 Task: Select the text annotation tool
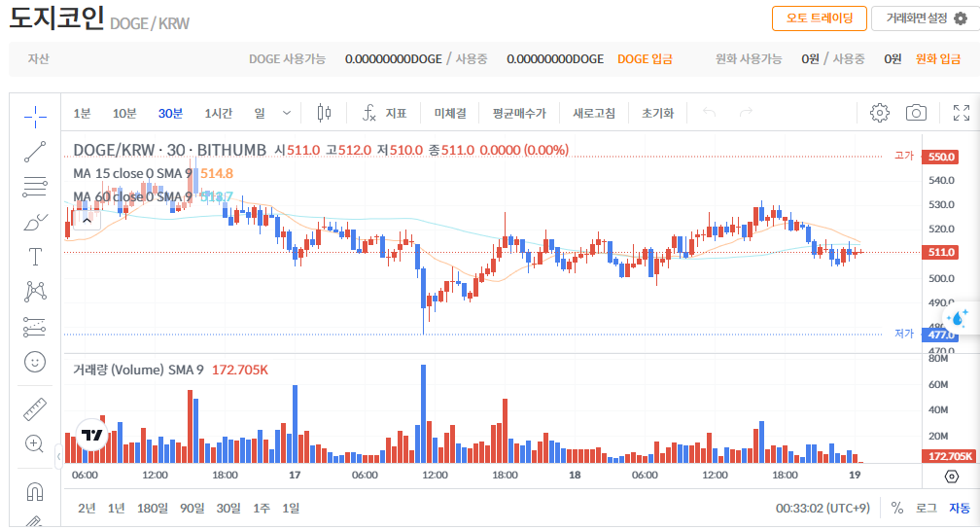tap(35, 257)
